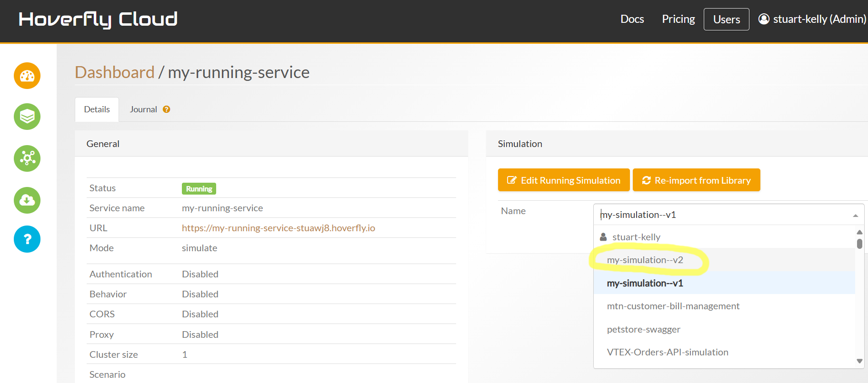Click Edit Running Simulation button
This screenshot has height=383, width=868.
pyautogui.click(x=563, y=180)
